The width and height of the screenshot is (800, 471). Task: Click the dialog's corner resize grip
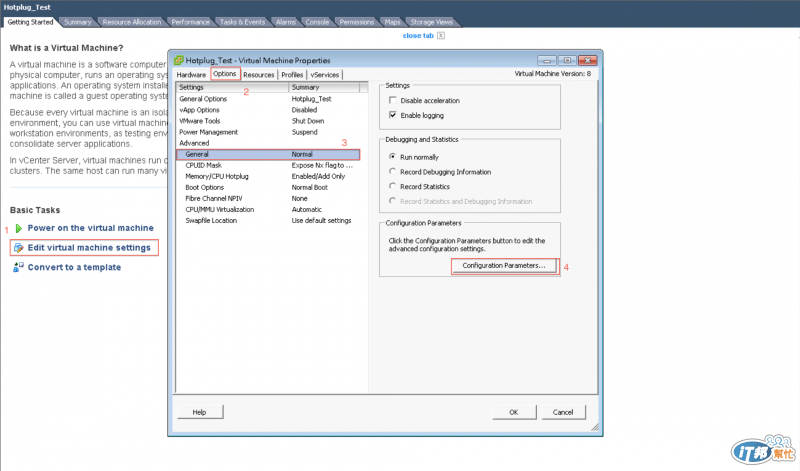click(x=595, y=428)
